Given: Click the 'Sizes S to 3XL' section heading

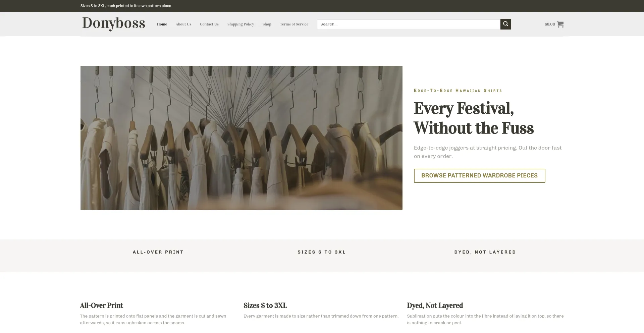Looking at the screenshot, I should tap(265, 306).
